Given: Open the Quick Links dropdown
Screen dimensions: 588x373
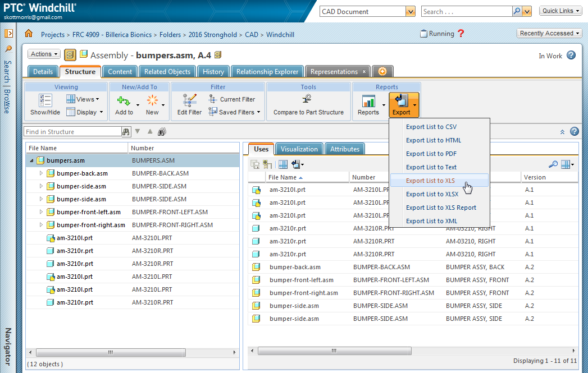Looking at the screenshot, I should (560, 11).
